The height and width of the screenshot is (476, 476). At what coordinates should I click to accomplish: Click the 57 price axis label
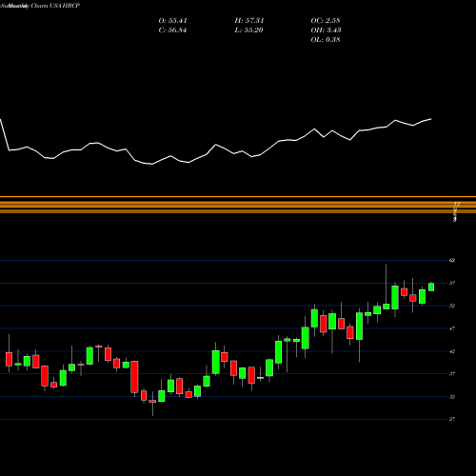click(452, 283)
